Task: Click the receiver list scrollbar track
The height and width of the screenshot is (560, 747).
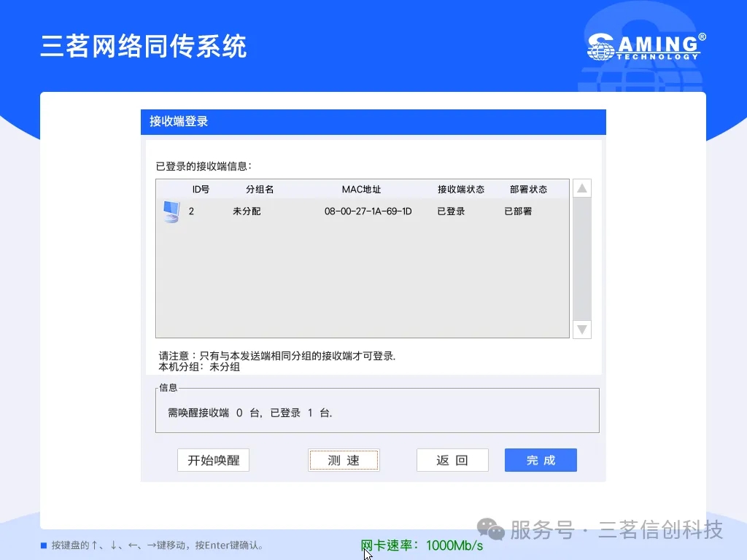Action: click(581, 259)
